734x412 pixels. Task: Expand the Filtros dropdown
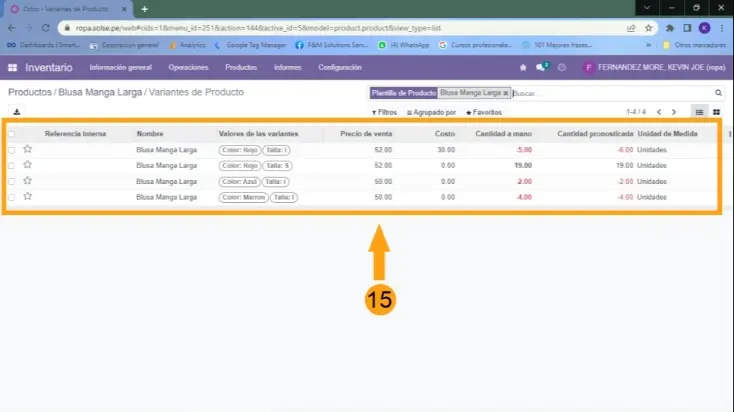(x=385, y=112)
